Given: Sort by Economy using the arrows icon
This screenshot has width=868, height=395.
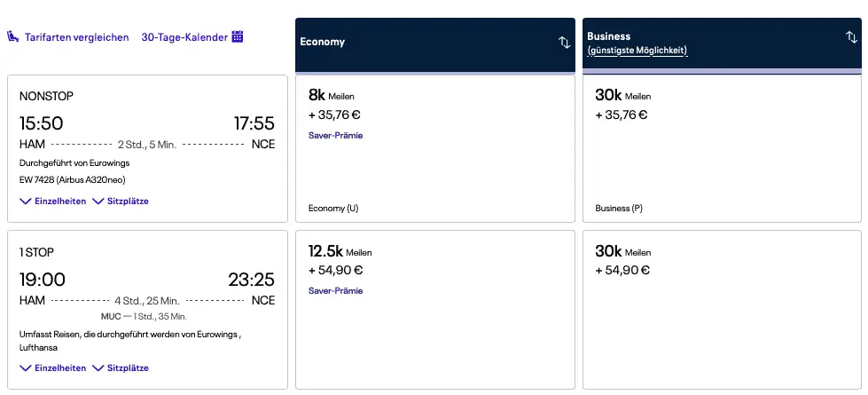Looking at the screenshot, I should tap(564, 42).
